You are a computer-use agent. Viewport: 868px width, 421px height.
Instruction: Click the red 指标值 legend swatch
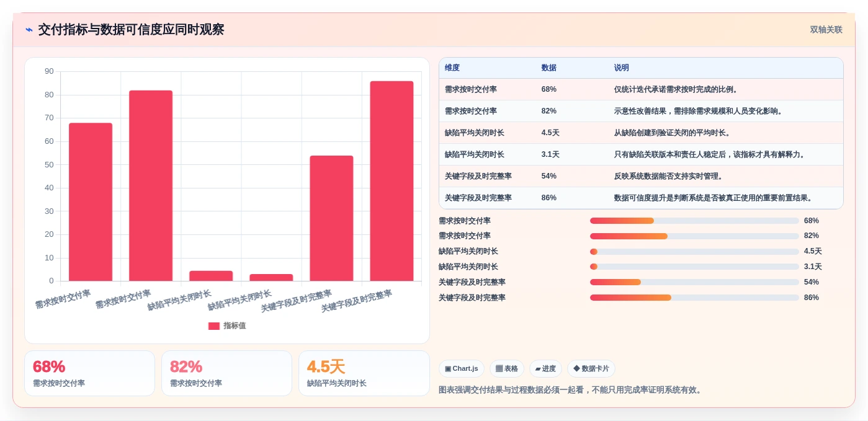214,326
